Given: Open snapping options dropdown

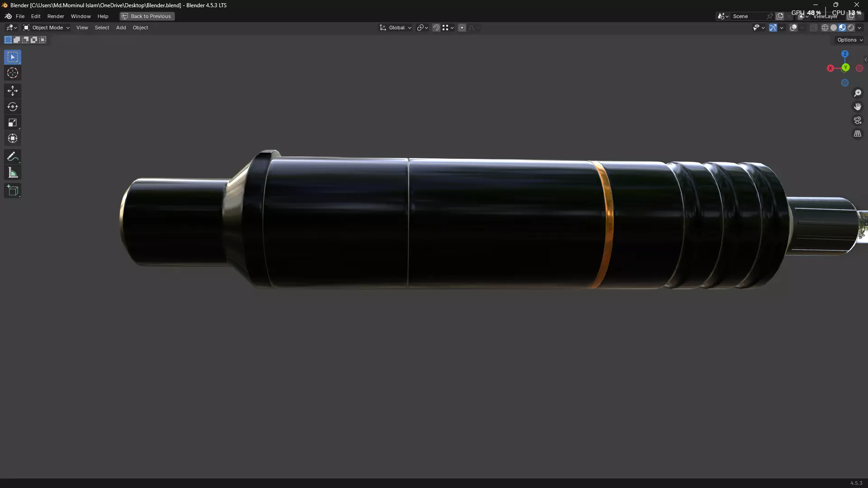Looking at the screenshot, I should (448, 28).
